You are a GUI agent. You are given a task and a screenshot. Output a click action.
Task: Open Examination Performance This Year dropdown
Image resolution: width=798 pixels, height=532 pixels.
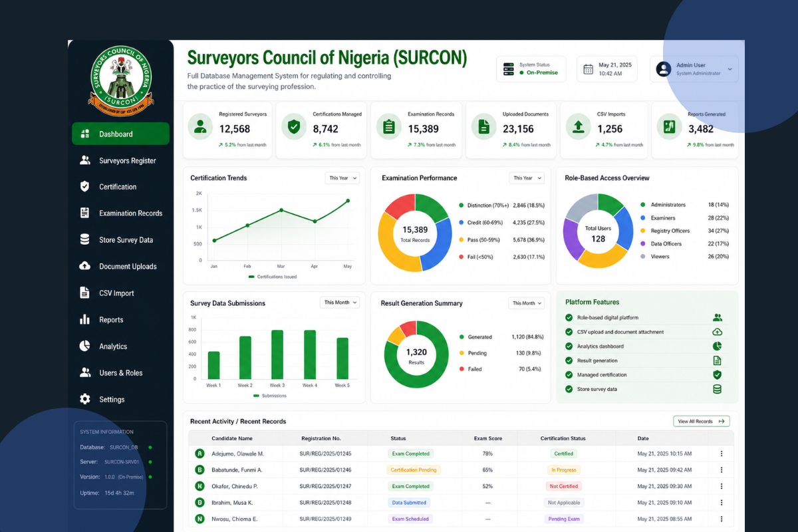527,178
